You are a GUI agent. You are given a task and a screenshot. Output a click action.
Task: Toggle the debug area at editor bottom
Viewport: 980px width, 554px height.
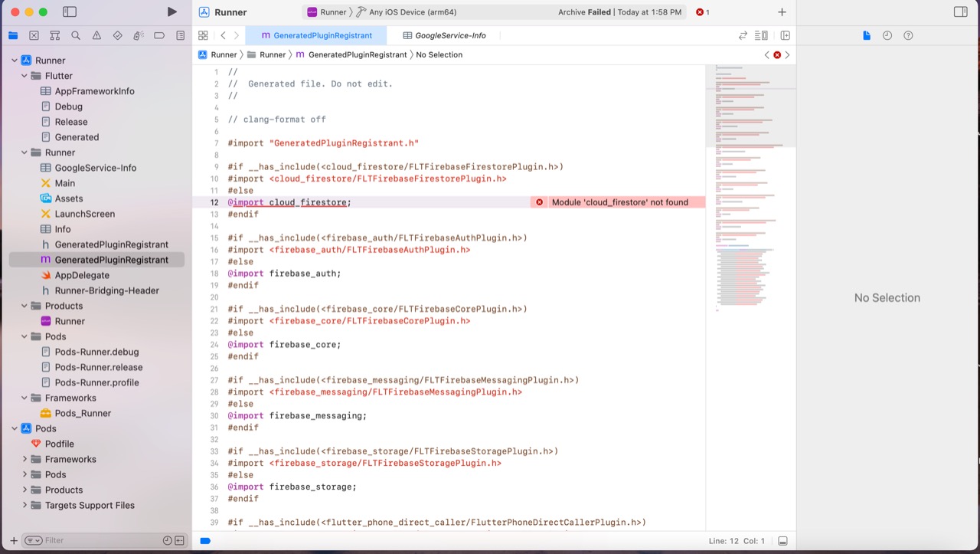pos(782,541)
